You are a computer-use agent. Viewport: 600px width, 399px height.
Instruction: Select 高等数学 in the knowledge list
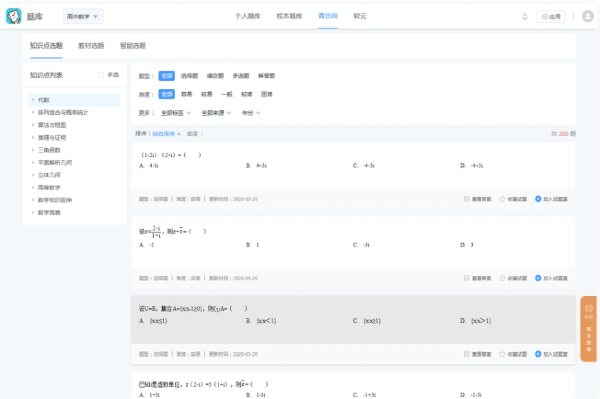click(49, 187)
